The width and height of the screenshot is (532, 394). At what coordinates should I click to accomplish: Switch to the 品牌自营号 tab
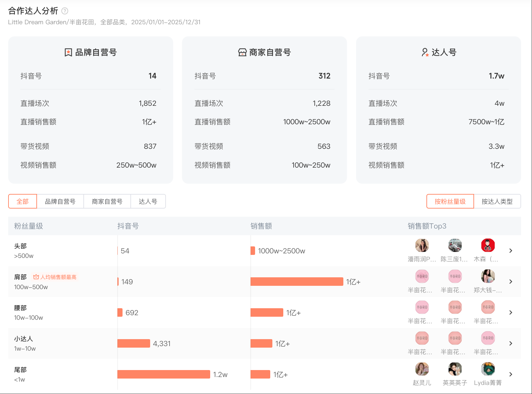(x=60, y=201)
